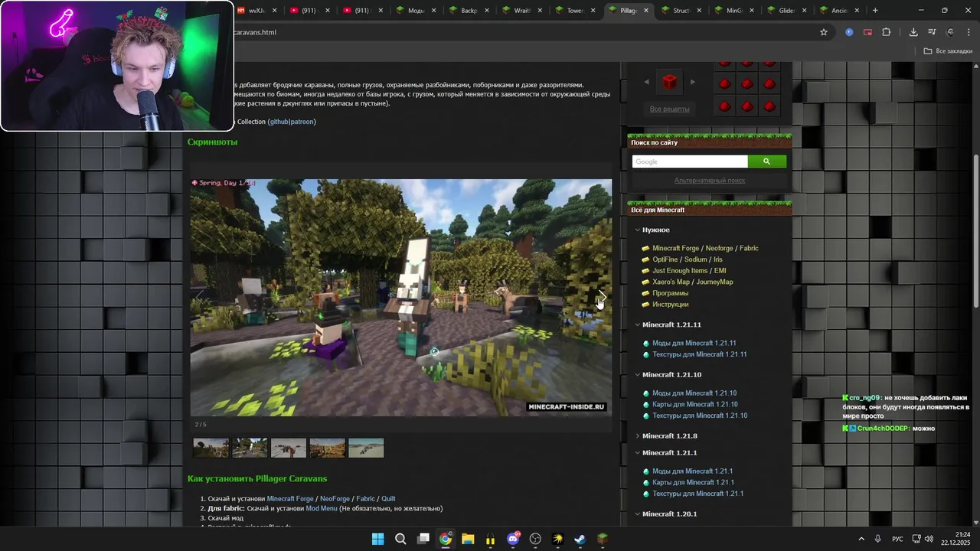Open the Chrome three-dot menu
This screenshot has width=980, height=551.
point(969,32)
